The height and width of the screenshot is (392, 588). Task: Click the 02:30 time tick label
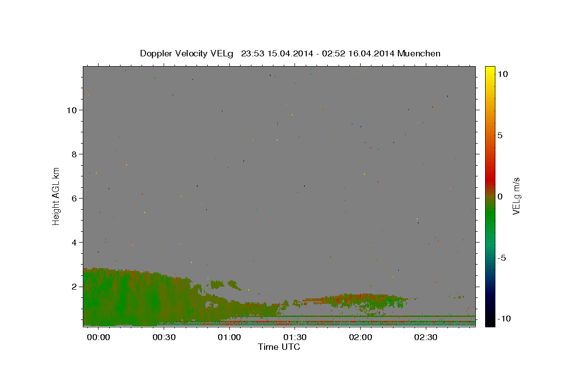[x=426, y=337]
